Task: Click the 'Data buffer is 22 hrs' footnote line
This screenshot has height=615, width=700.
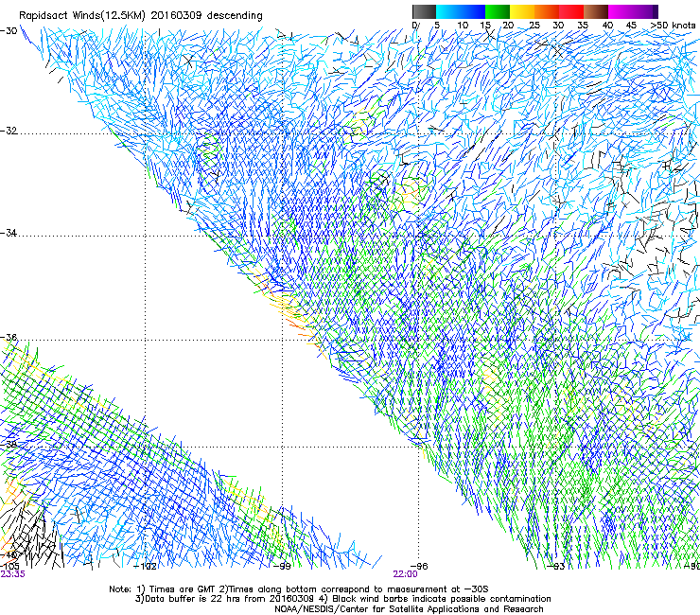Action: 342,599
